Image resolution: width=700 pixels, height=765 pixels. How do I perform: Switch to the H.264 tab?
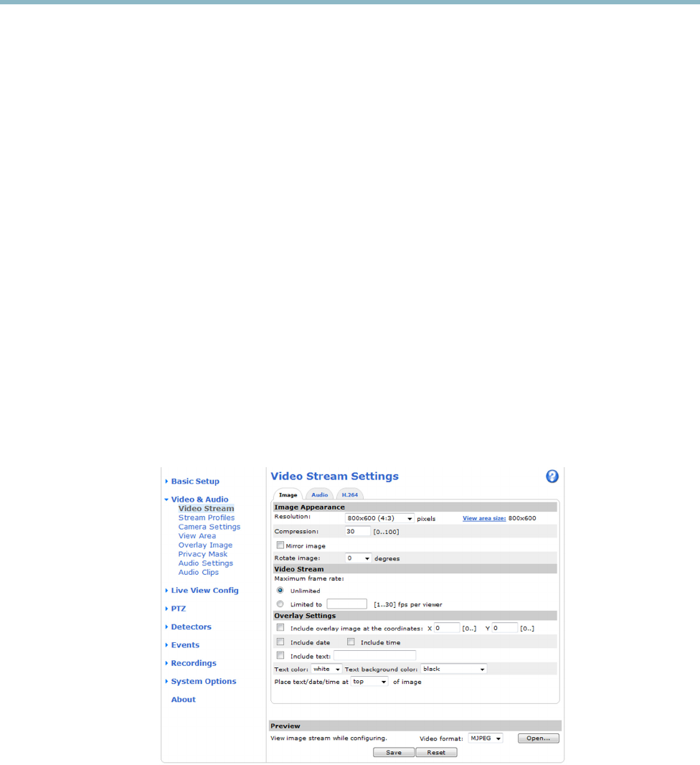pyautogui.click(x=350, y=494)
